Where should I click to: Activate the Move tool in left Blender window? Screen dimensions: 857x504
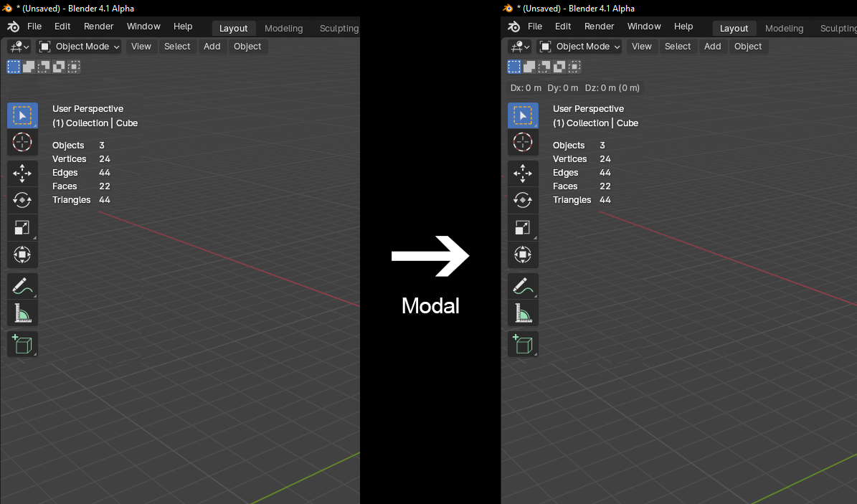[x=22, y=173]
